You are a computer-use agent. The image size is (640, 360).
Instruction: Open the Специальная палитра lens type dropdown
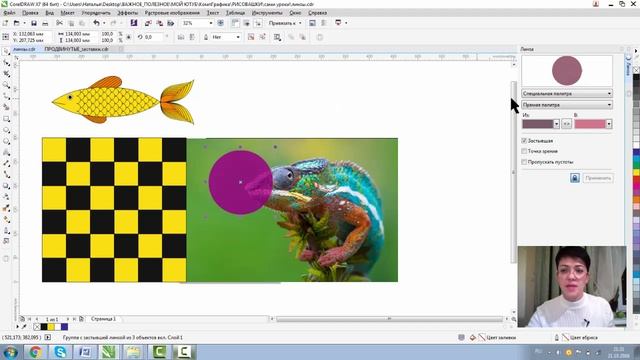[567, 93]
